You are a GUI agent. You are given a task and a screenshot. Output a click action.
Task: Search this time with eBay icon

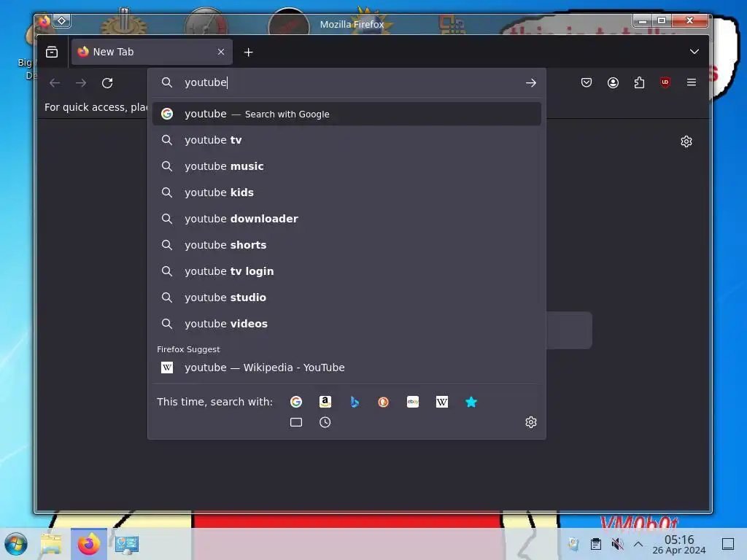pos(413,402)
